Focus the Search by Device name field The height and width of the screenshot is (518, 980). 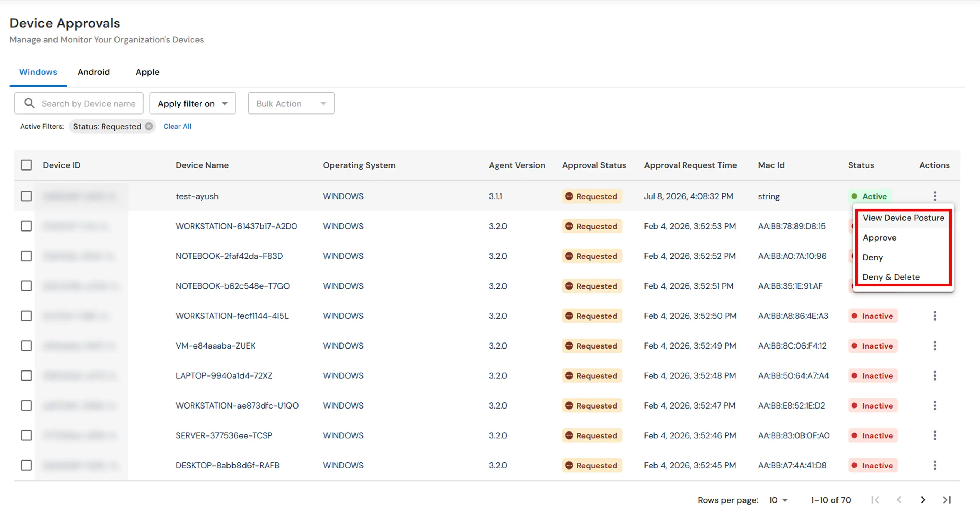click(79, 103)
